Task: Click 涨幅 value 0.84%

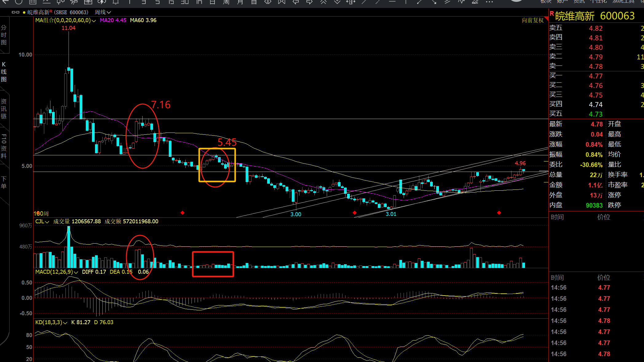Action: [x=594, y=145]
